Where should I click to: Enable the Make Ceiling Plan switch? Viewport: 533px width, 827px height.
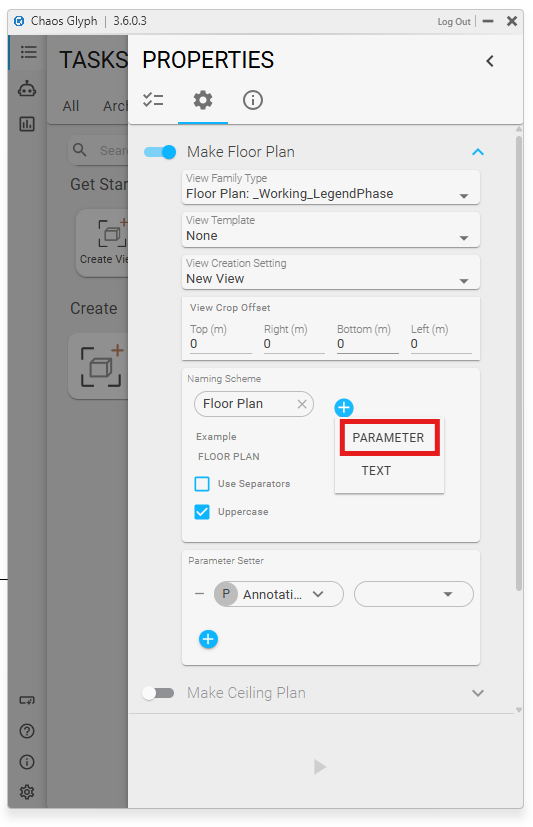[x=158, y=693]
